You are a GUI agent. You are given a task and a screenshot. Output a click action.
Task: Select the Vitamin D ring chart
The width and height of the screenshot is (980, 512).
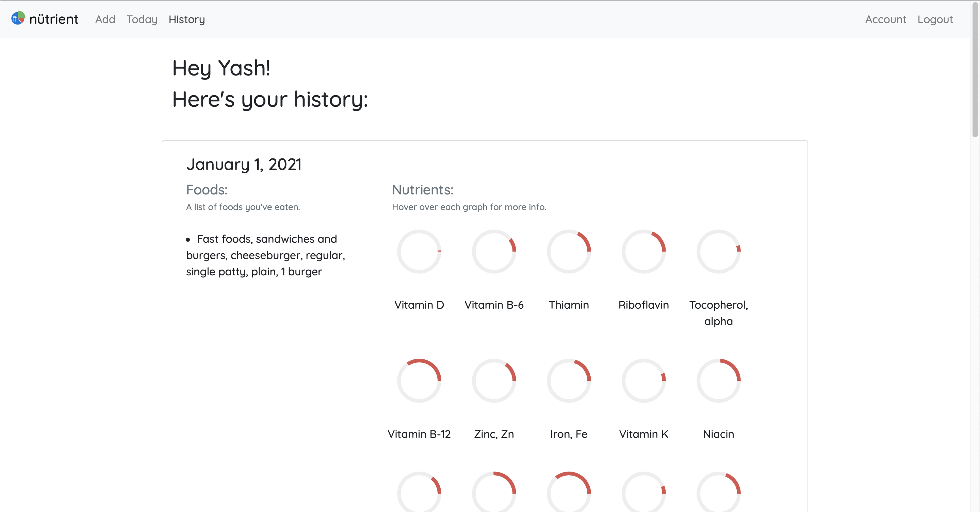tap(419, 251)
